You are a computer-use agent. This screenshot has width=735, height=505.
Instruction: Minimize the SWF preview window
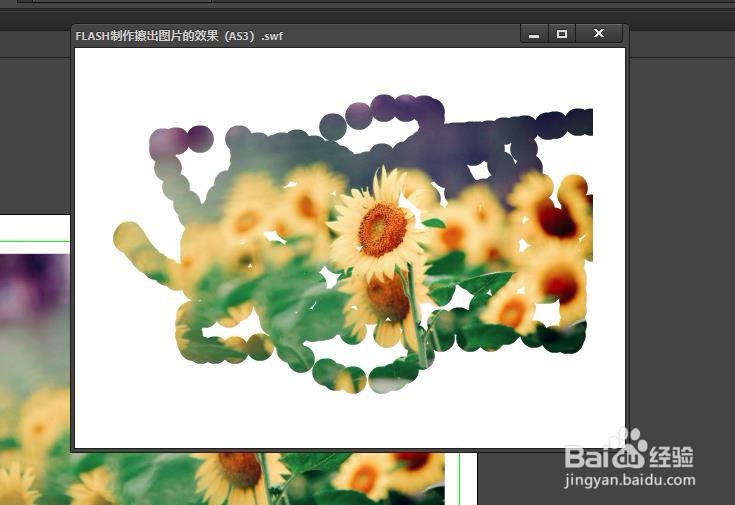point(534,34)
